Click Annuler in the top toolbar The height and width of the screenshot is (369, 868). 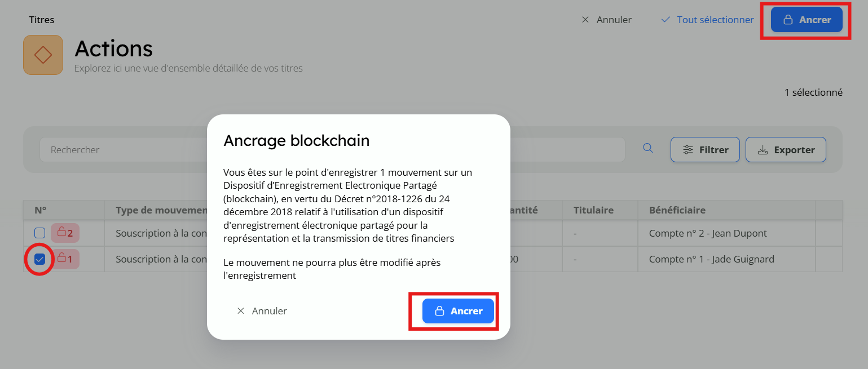[606, 20]
